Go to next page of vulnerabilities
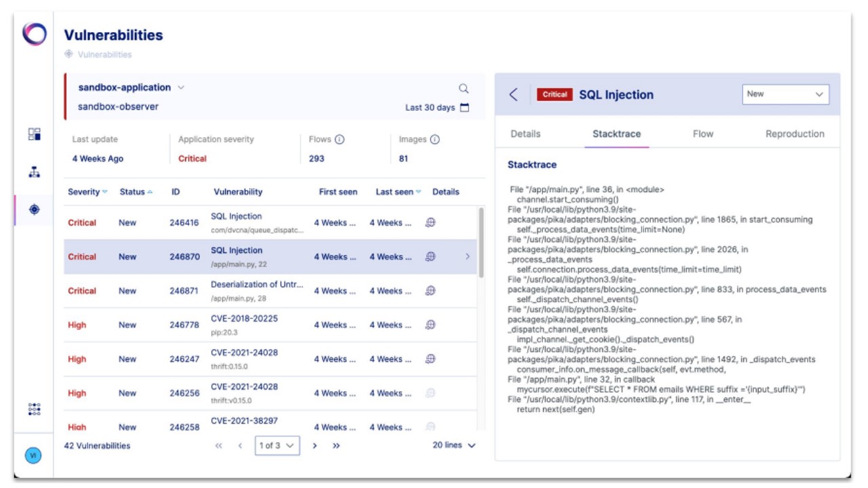This screenshot has height=488, width=868. tap(315, 445)
